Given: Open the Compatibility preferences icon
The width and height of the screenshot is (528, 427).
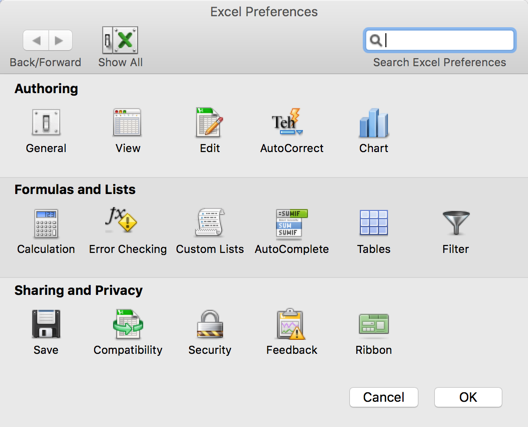Looking at the screenshot, I should (128, 324).
